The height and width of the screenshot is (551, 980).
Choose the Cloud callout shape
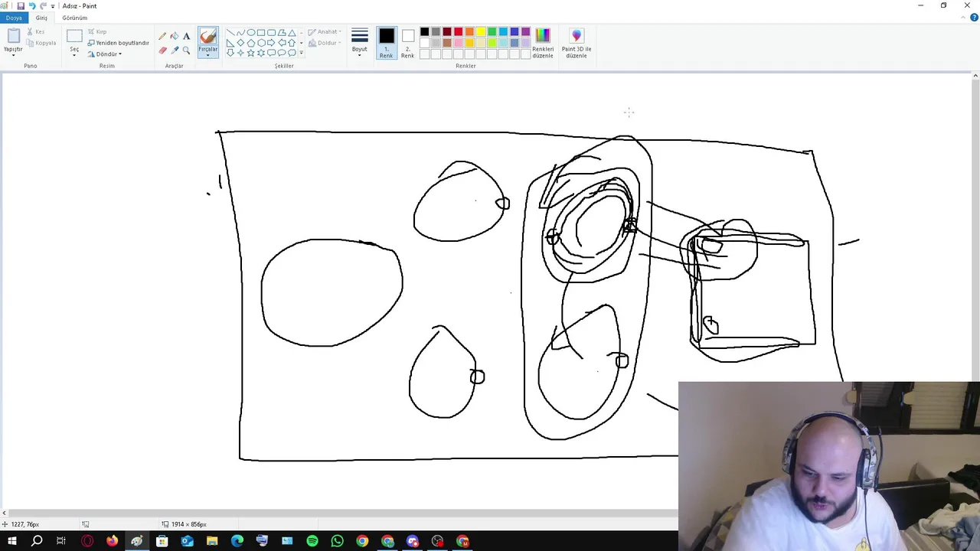click(x=292, y=53)
